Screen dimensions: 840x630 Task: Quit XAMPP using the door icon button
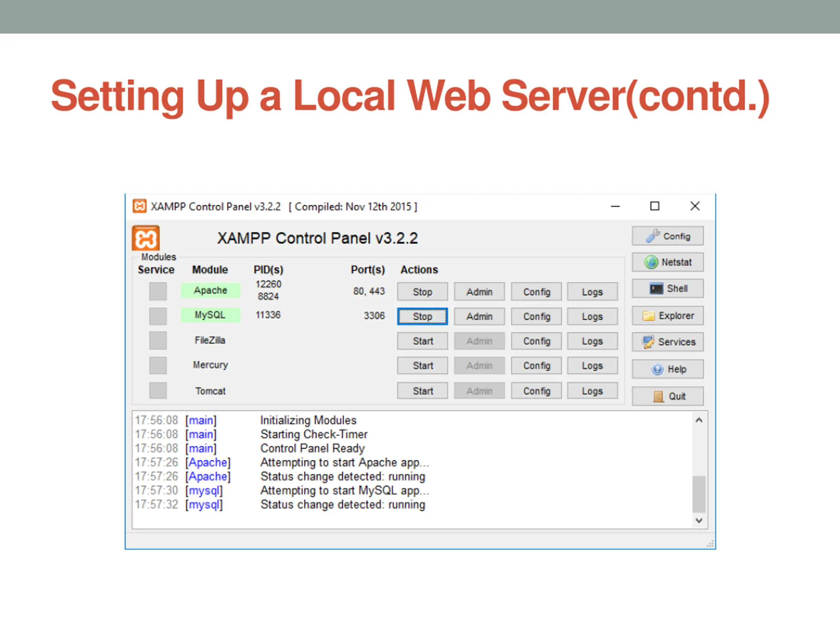668,396
